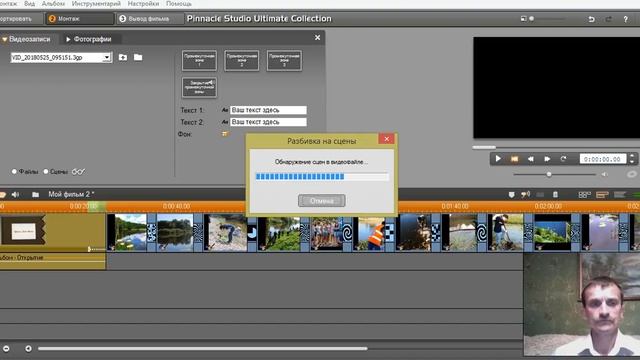Image resolution: width=640 pixels, height=360 pixels.
Task: Click the Aa font icon for Текст 2
Action: [x=225, y=122]
